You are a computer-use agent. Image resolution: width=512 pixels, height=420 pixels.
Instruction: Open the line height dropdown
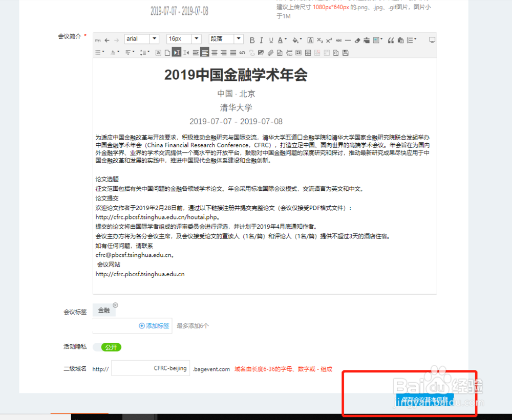pos(148,52)
